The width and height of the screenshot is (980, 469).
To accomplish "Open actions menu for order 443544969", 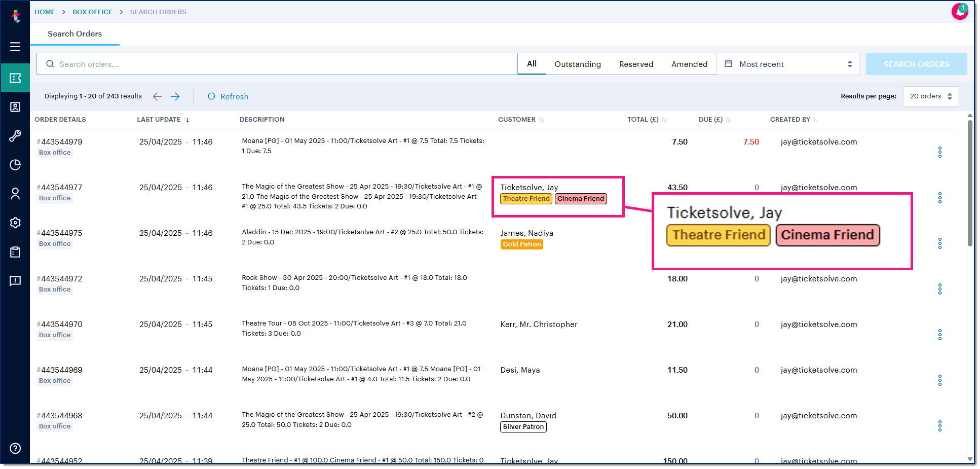I will pyautogui.click(x=939, y=380).
